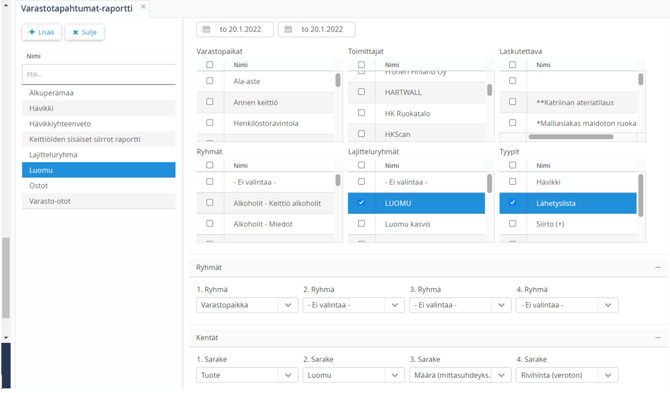Uncheck the LUOMU checkbox
Image resolution: width=670 pixels, height=393 pixels.
pyautogui.click(x=361, y=202)
